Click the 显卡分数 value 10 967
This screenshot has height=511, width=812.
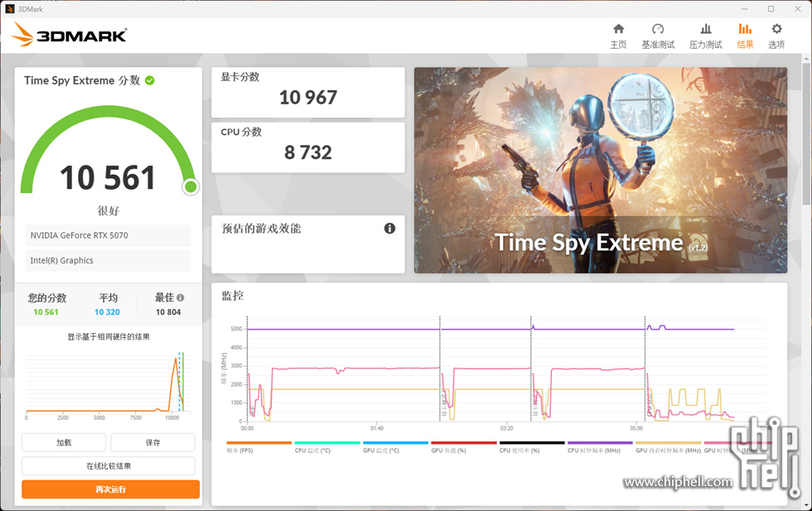(x=308, y=98)
